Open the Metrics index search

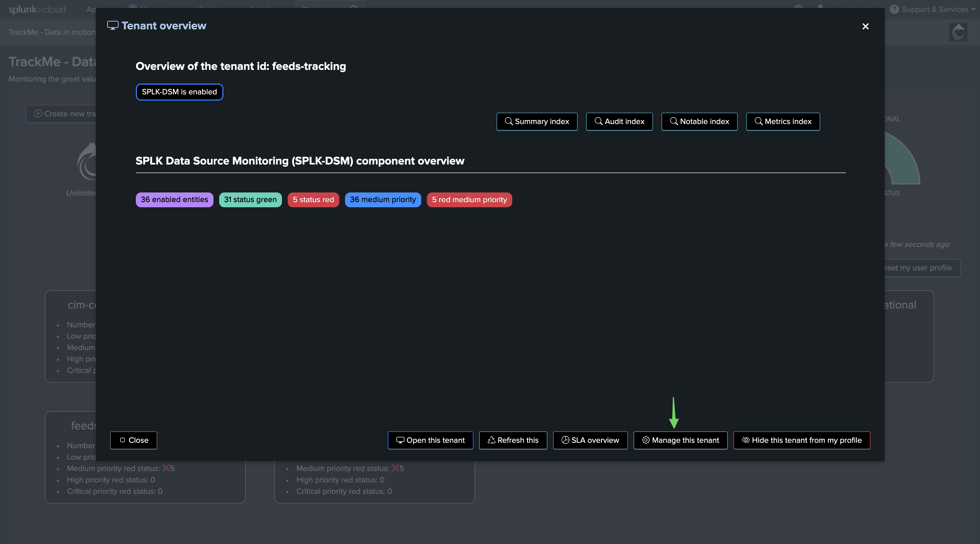pyautogui.click(x=783, y=122)
